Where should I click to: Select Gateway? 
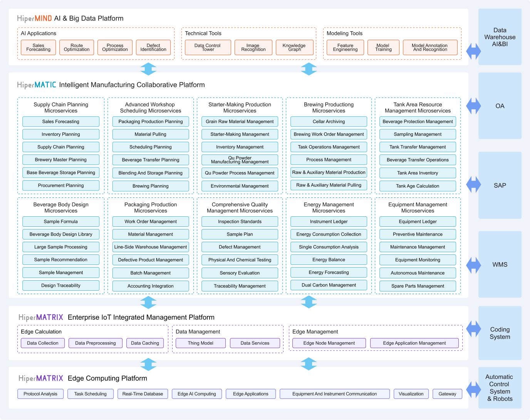[x=447, y=394]
